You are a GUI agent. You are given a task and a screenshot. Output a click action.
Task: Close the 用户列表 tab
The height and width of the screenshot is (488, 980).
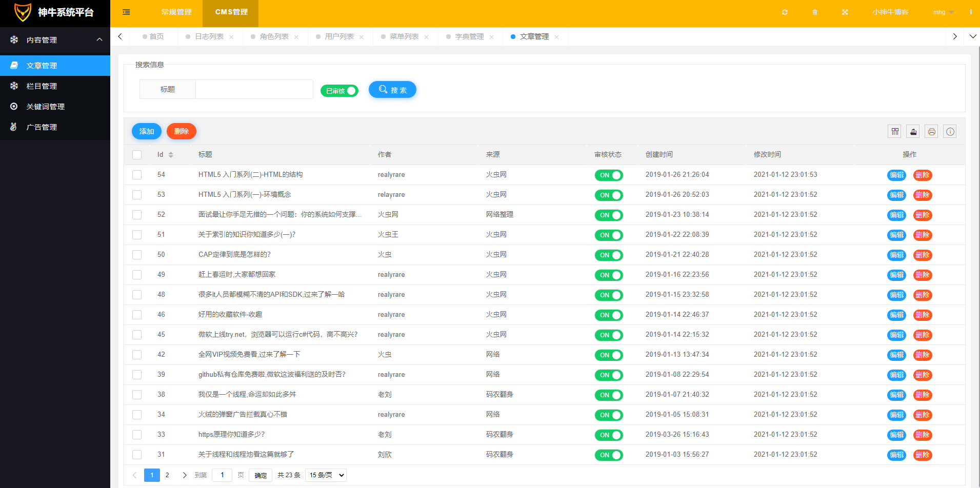[x=362, y=37]
